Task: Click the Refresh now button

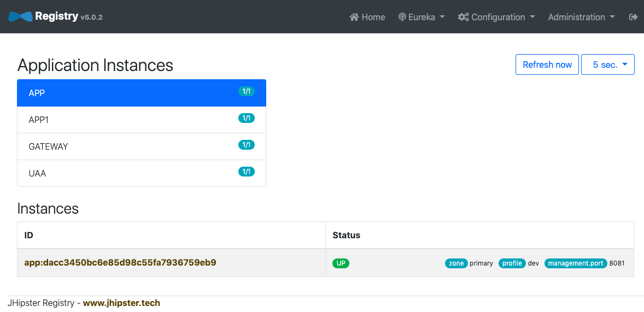Action: click(547, 64)
